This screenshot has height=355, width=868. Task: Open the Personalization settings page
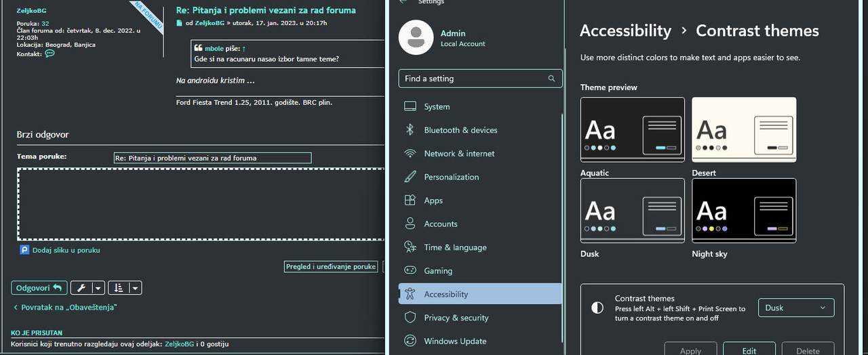[480, 177]
